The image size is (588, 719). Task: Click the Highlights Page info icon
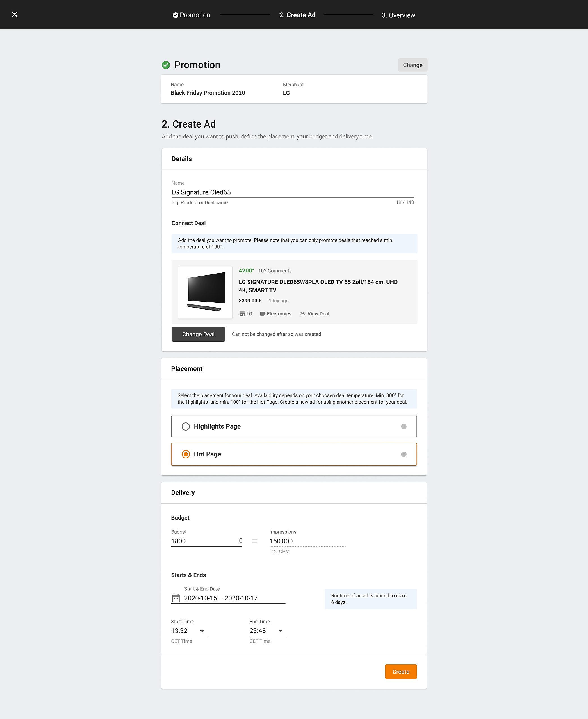404,427
